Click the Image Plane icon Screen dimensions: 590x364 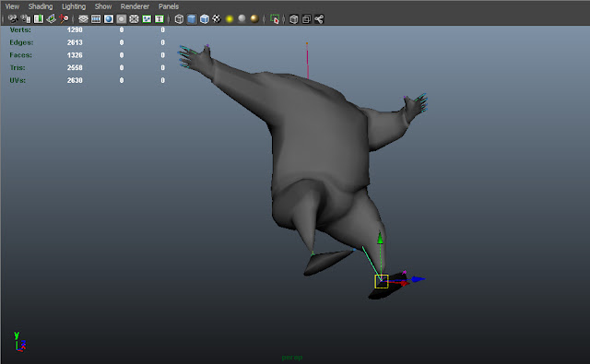tap(52, 18)
